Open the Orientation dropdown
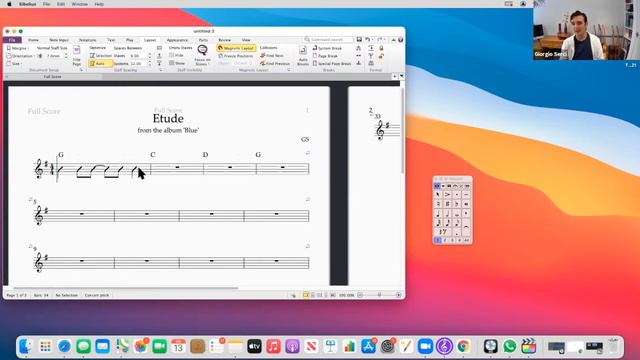Viewport: 640px width, 360px height. 20,56
